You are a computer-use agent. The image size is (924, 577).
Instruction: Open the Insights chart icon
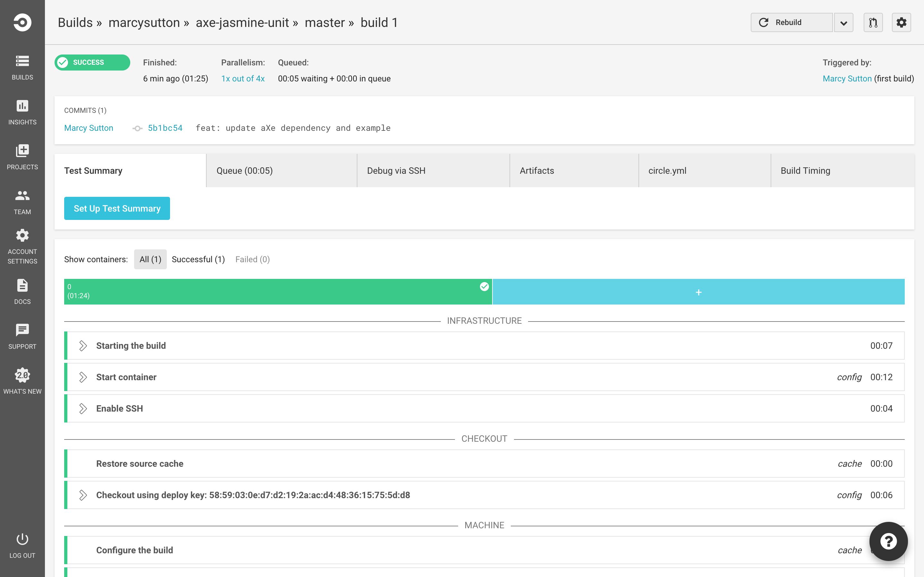(22, 106)
